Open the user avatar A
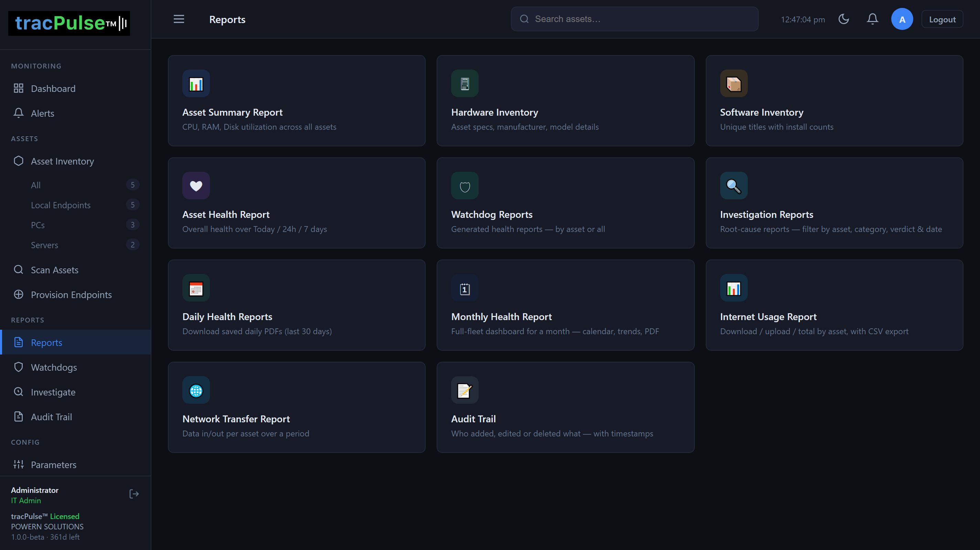Image resolution: width=980 pixels, height=550 pixels. tap(902, 19)
